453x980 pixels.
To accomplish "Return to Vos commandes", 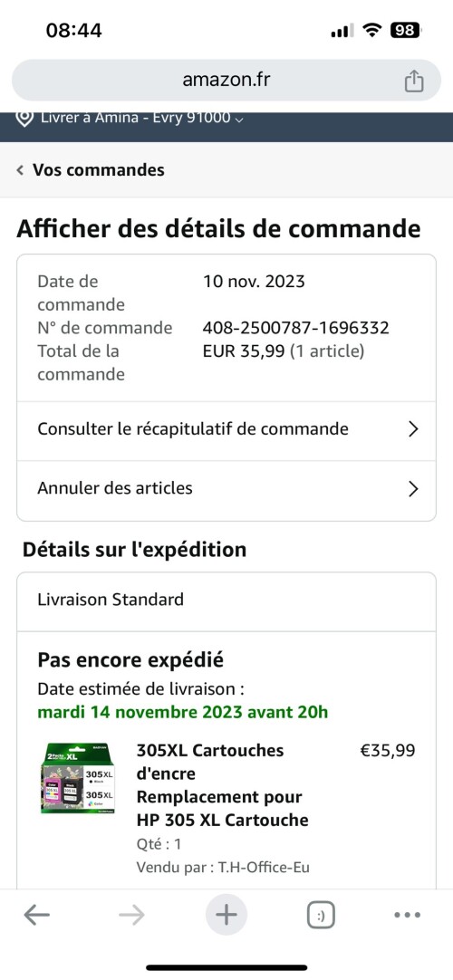I will (x=99, y=170).
